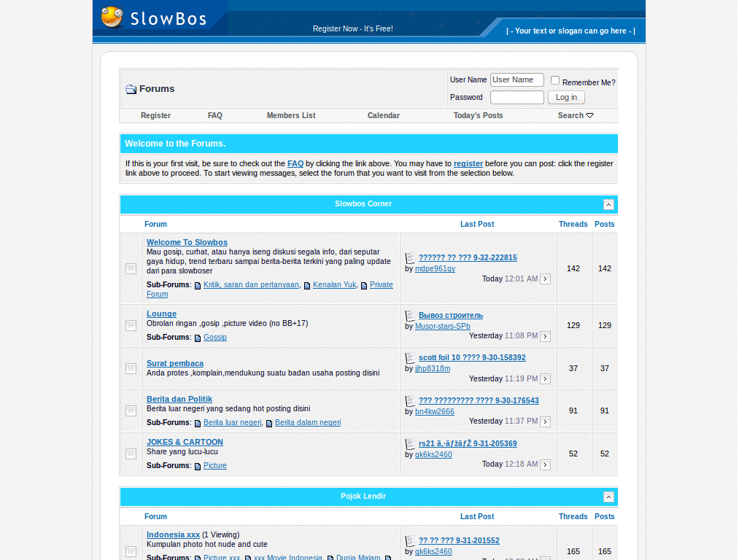Click subforum icon before 'Berita luar negeri'

198,424
